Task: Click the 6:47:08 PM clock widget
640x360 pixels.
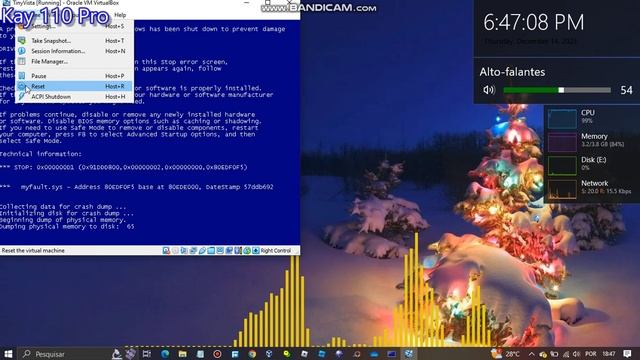Action: coord(533,22)
